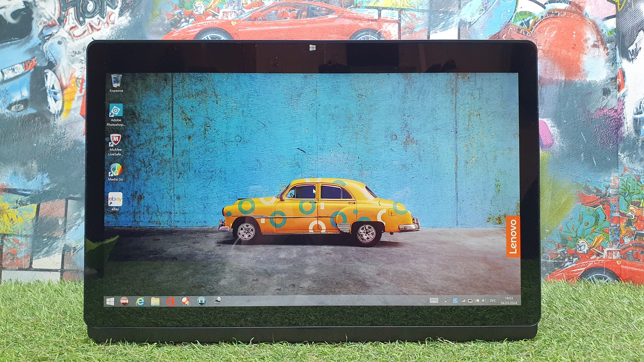Open the red round audio app in taskbar

[x=125, y=302]
